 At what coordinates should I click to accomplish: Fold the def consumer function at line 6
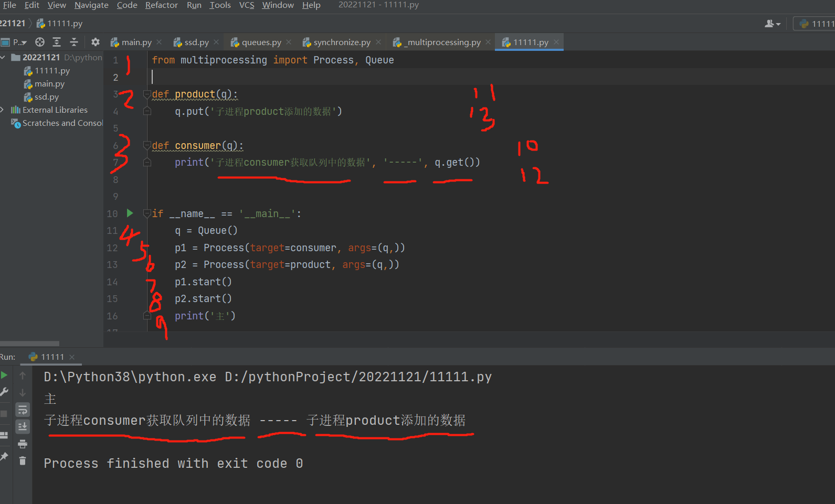point(147,145)
